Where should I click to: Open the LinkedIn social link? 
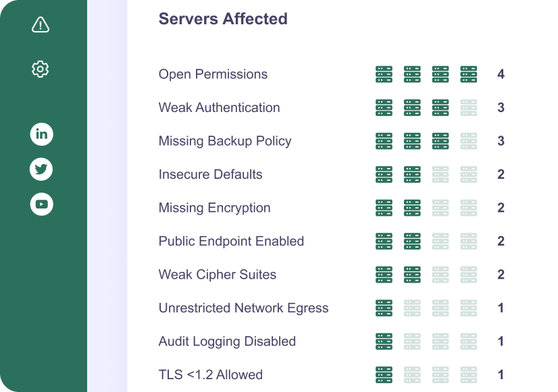[41, 134]
